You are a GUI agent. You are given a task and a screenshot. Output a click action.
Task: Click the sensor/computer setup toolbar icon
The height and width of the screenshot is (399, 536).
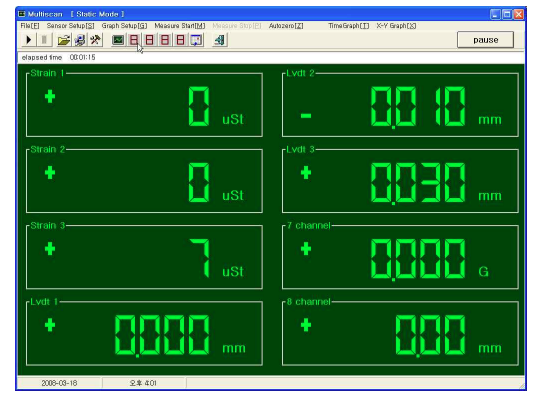(80, 40)
